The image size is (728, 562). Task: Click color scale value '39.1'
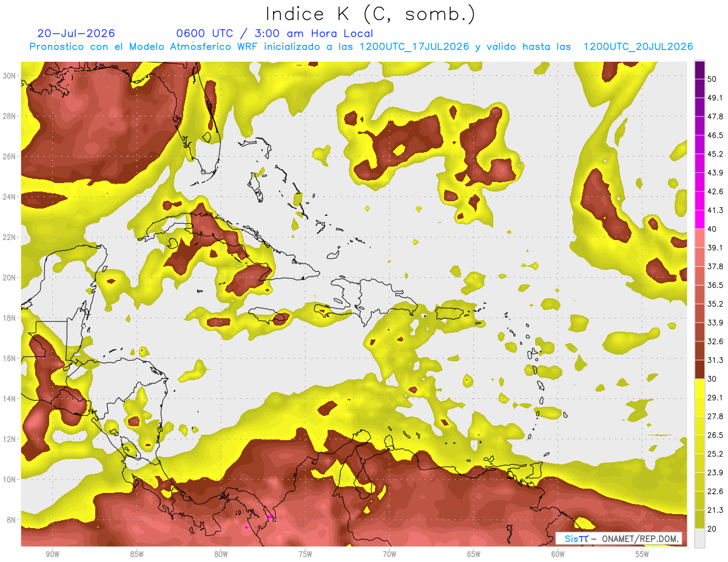(x=715, y=247)
